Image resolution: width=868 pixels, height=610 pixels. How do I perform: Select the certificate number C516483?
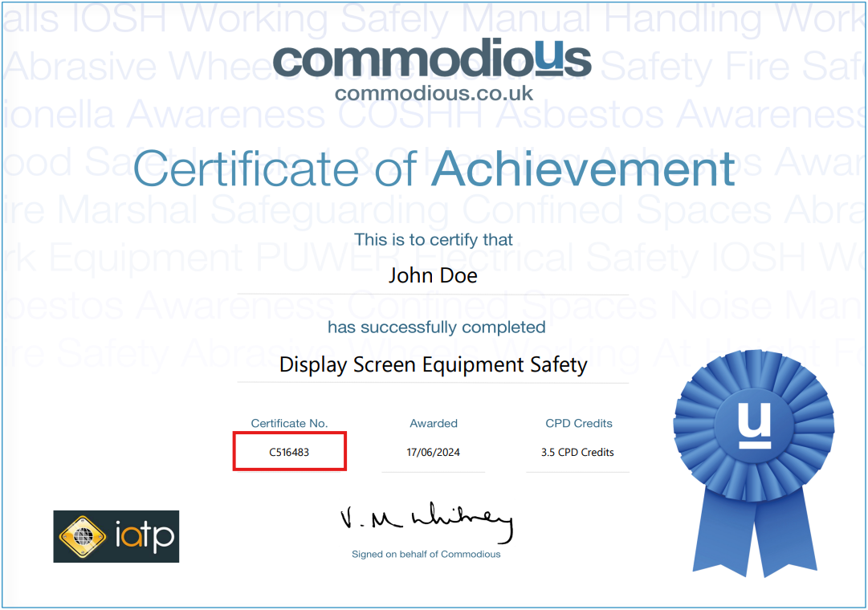tap(289, 452)
